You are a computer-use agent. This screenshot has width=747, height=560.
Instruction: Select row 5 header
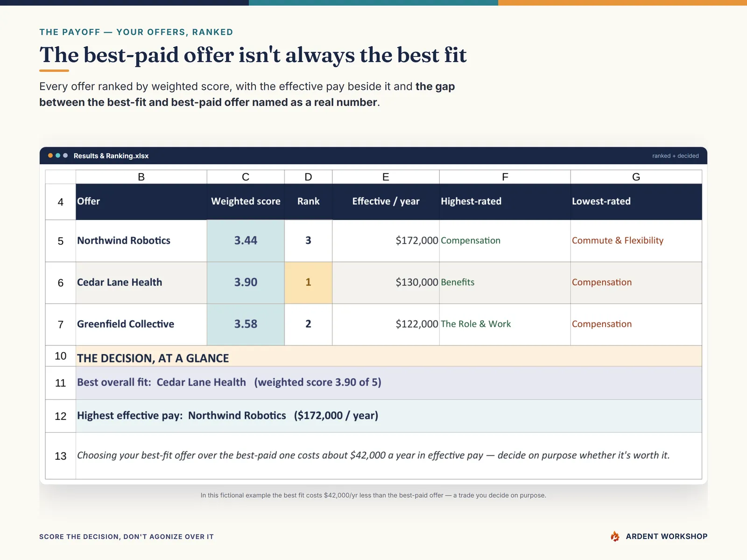pos(61,241)
